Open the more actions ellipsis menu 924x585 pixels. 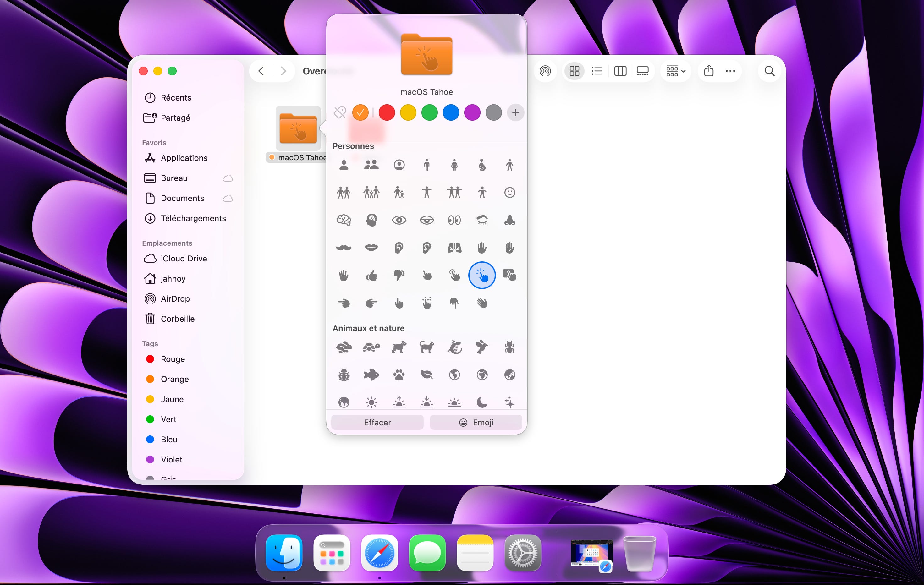pos(730,71)
